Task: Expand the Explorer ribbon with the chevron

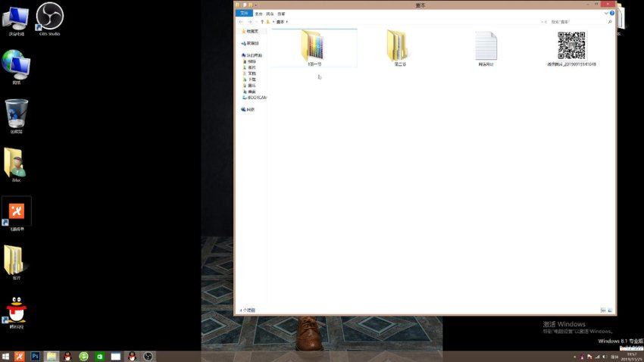Action: 606,13
